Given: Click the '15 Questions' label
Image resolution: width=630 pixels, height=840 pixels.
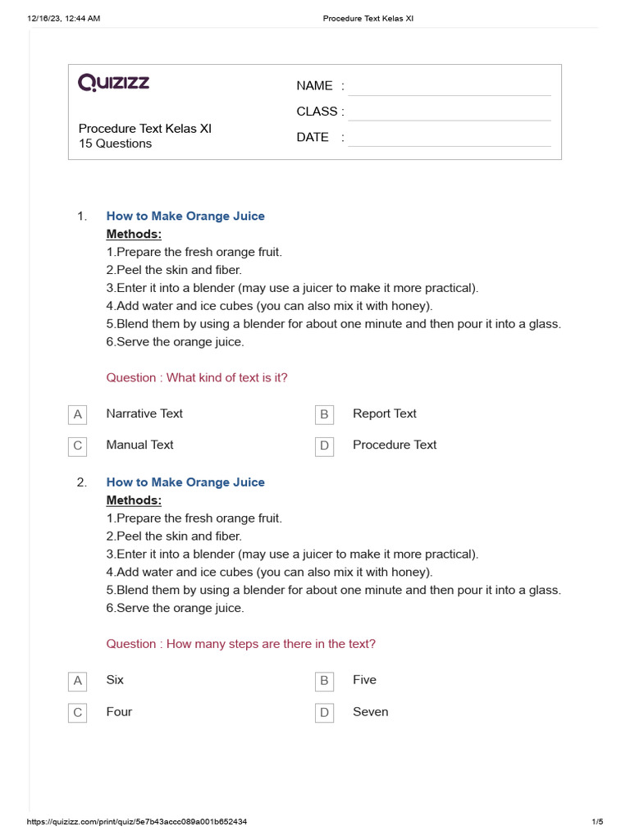Looking at the screenshot, I should [115, 144].
